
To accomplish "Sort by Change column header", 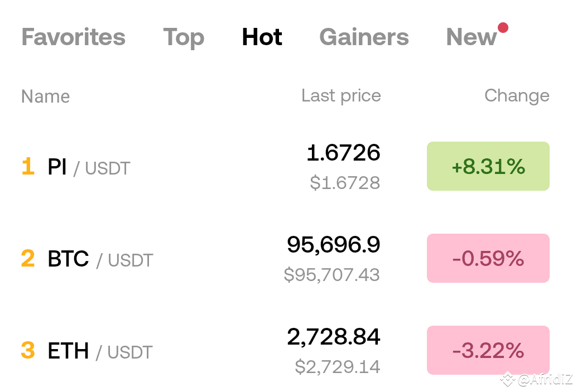I will coord(517,96).
